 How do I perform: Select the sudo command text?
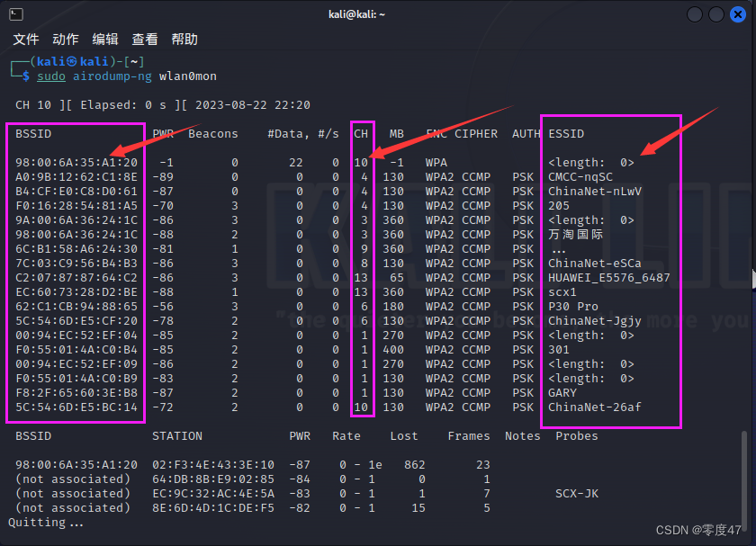[x=51, y=76]
